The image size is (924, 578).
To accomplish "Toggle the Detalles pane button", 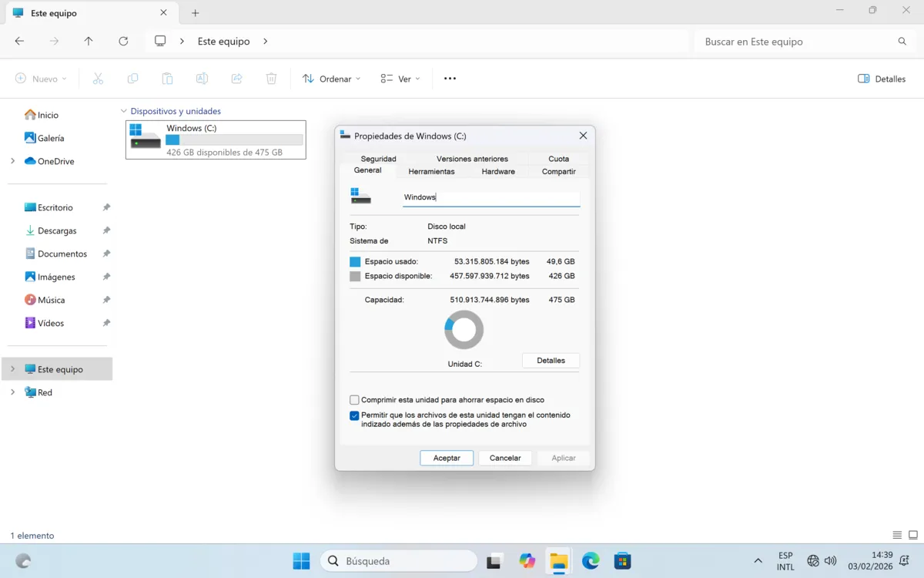I will point(882,79).
